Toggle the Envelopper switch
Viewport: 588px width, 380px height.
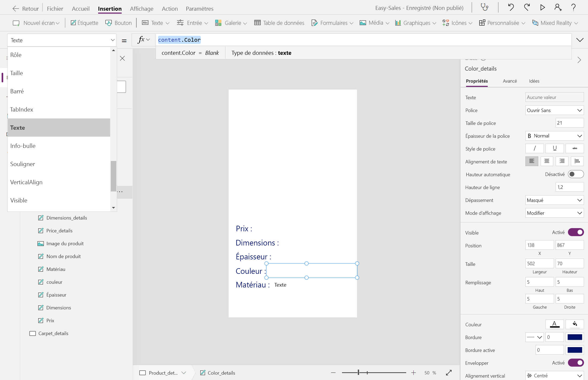coord(576,363)
